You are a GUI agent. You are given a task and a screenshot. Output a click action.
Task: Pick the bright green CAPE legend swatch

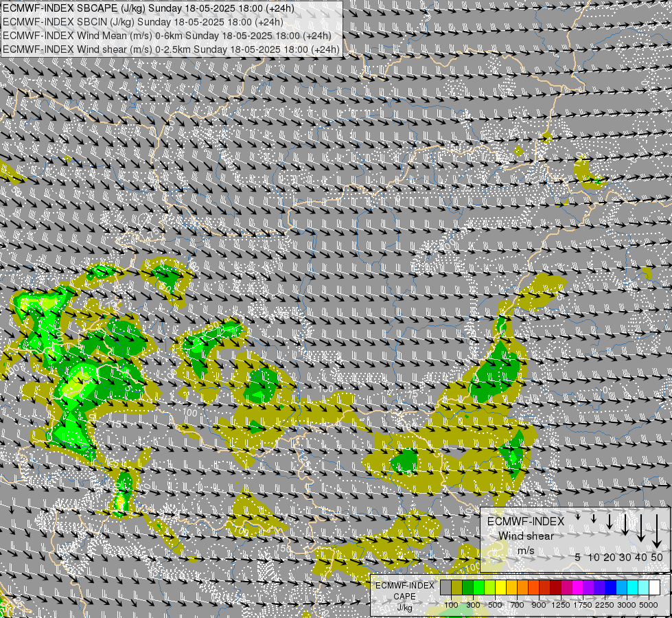click(478, 587)
